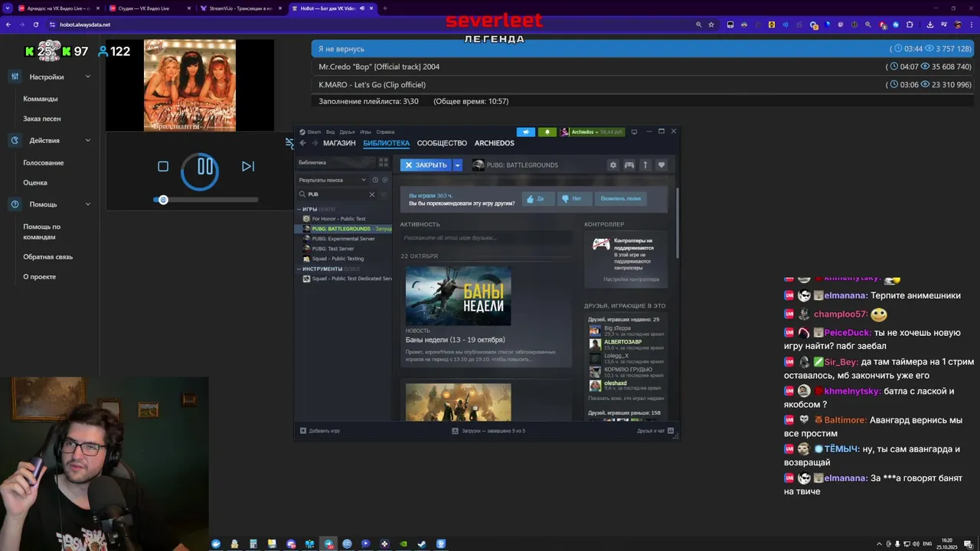Go to the МАГАЗИН tab in Steam
980x551 pixels.
click(x=339, y=143)
